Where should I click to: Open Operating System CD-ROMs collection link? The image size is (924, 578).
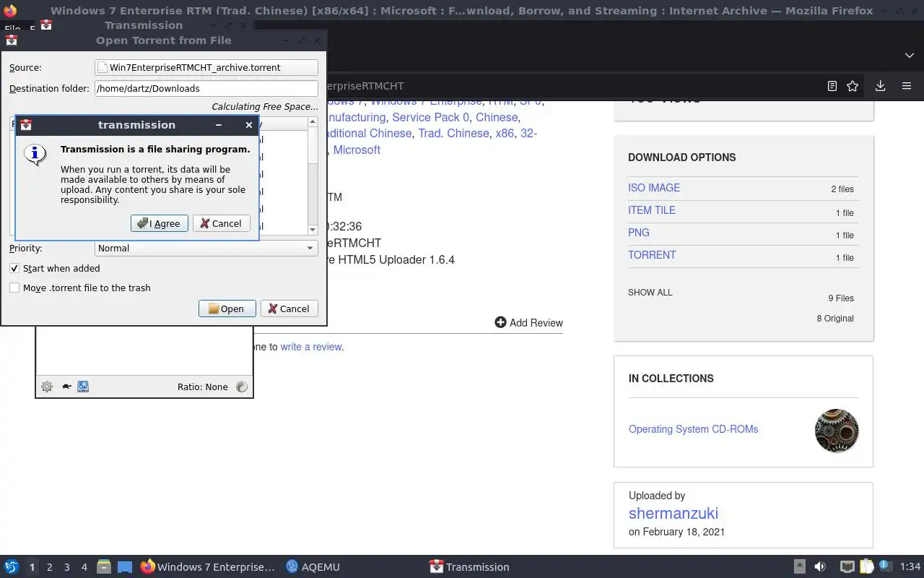[693, 429]
